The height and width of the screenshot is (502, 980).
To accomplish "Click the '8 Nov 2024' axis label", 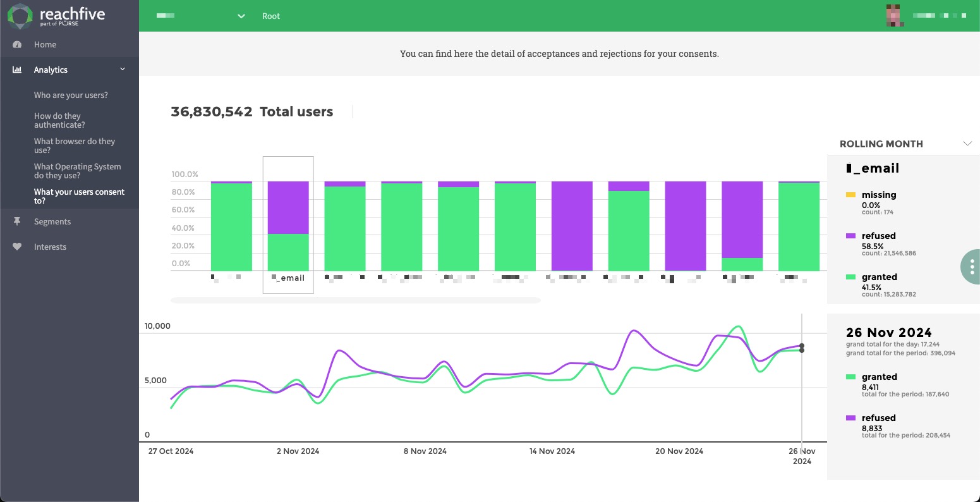I will pyautogui.click(x=425, y=451).
